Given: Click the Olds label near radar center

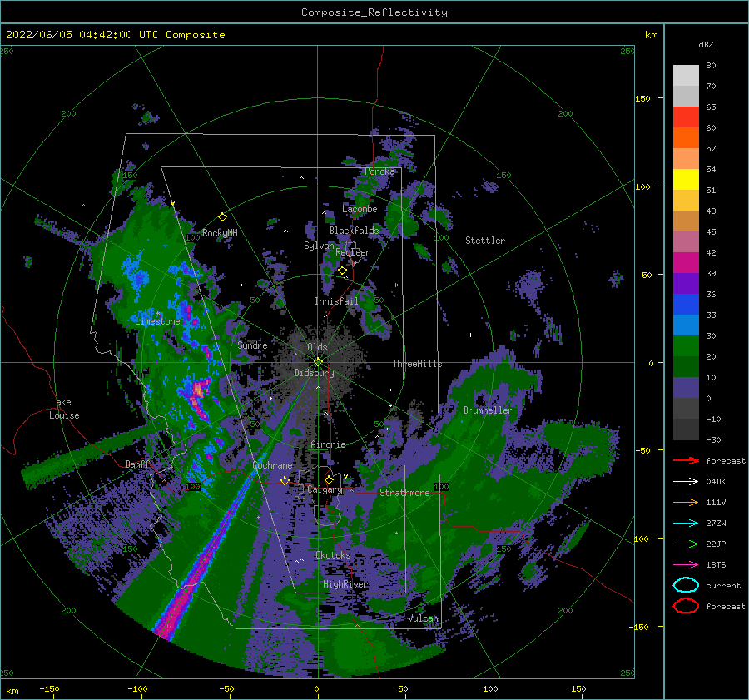Looking at the screenshot, I should (x=317, y=347).
